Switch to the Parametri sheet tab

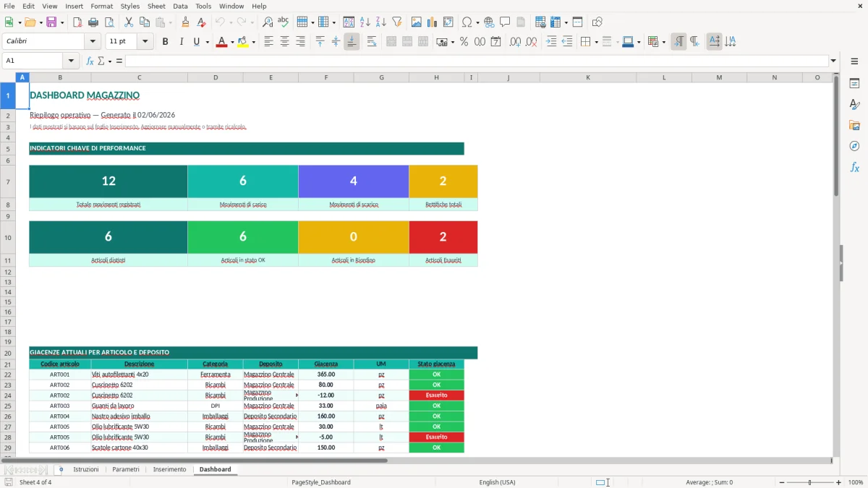[126, 469]
